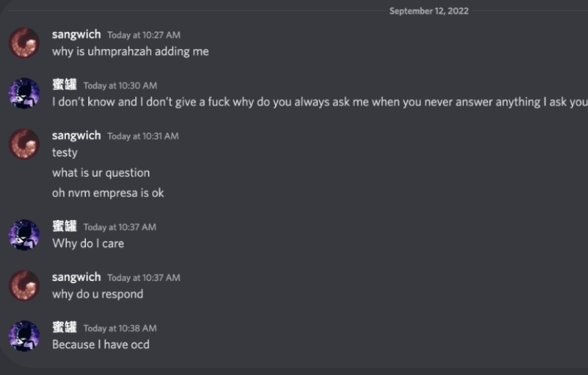Click 蜜罐's avatar beside 'Because I have ocd'
The width and height of the screenshot is (588, 375).
click(x=23, y=336)
